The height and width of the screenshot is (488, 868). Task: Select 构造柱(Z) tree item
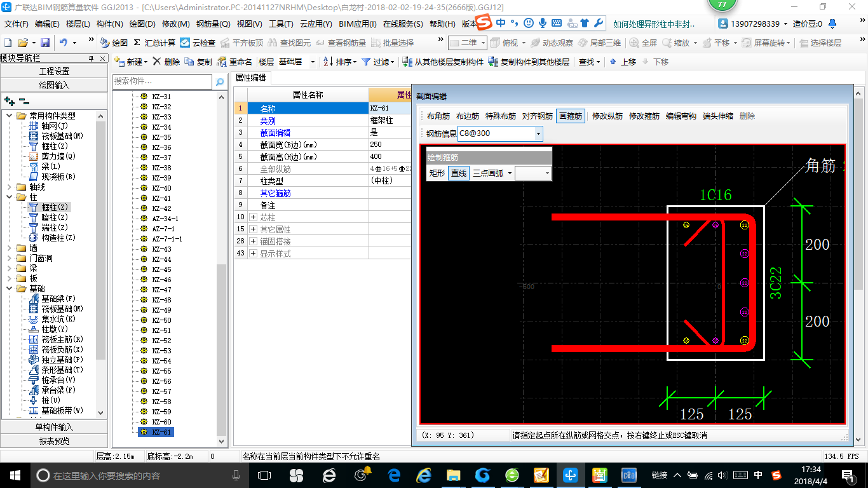tap(52, 238)
